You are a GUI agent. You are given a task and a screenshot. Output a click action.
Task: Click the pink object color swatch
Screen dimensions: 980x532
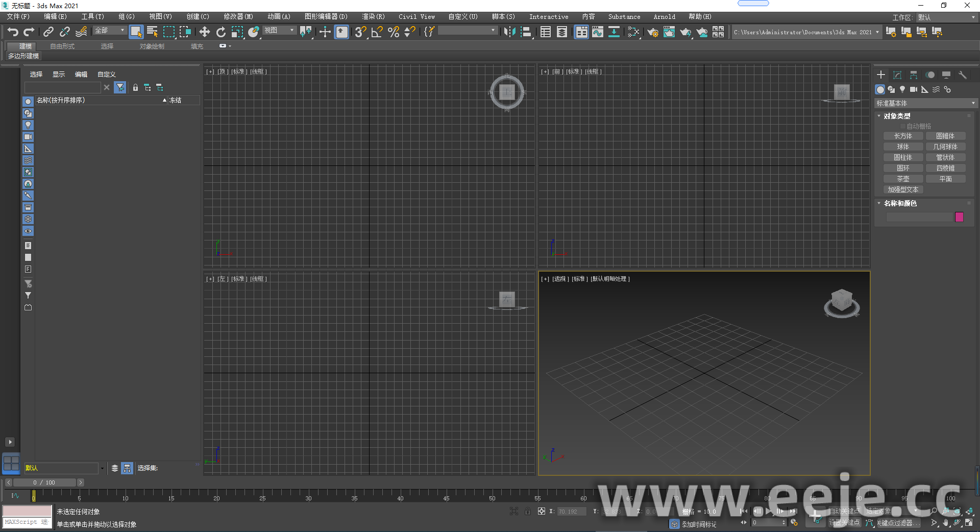[959, 217]
